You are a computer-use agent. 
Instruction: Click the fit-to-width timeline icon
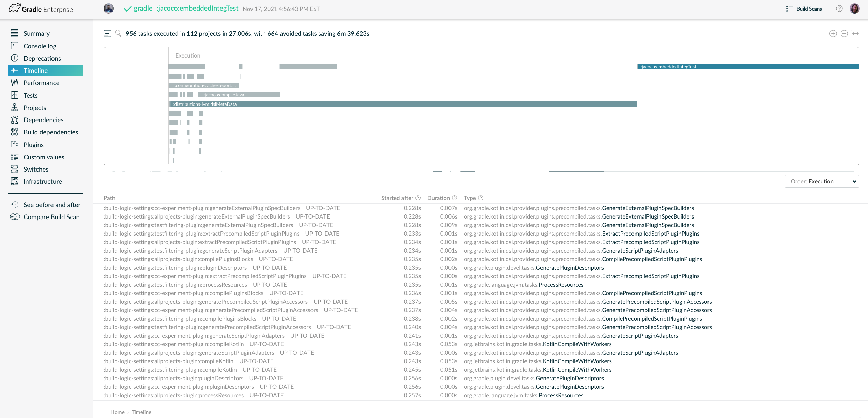(x=855, y=33)
